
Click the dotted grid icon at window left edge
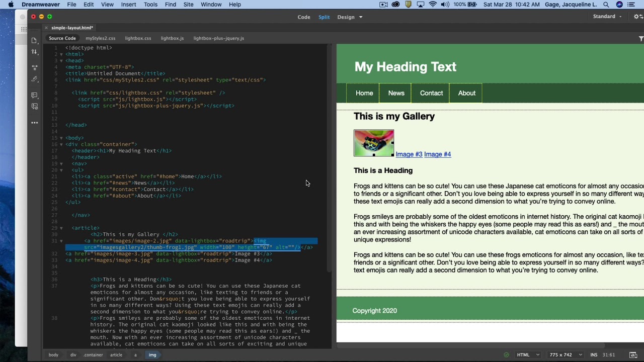point(24,30)
